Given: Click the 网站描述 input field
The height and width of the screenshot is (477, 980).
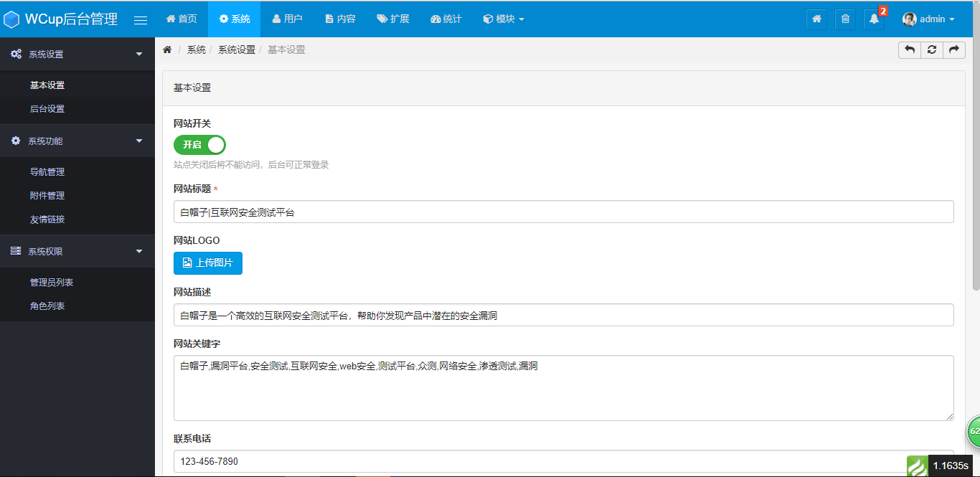Looking at the screenshot, I should (564, 315).
